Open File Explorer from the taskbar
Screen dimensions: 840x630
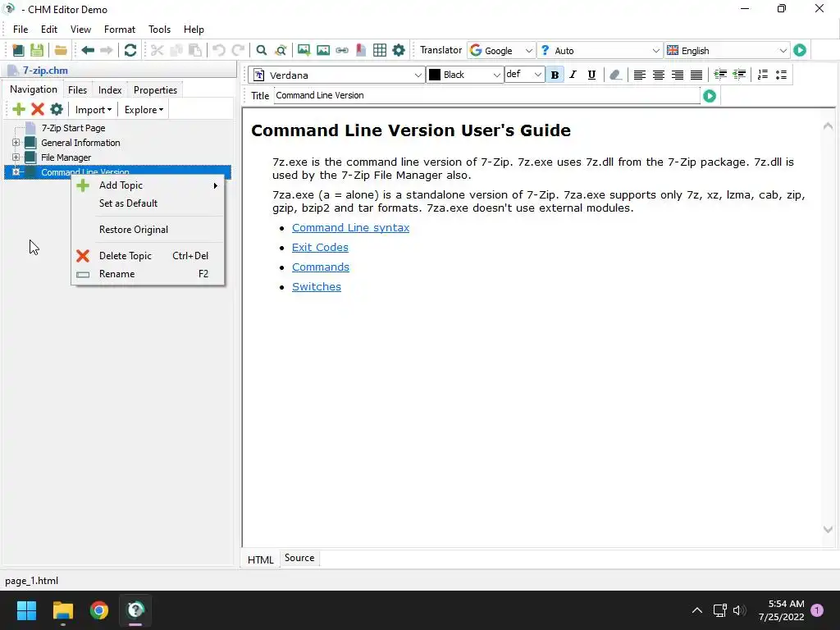62,610
